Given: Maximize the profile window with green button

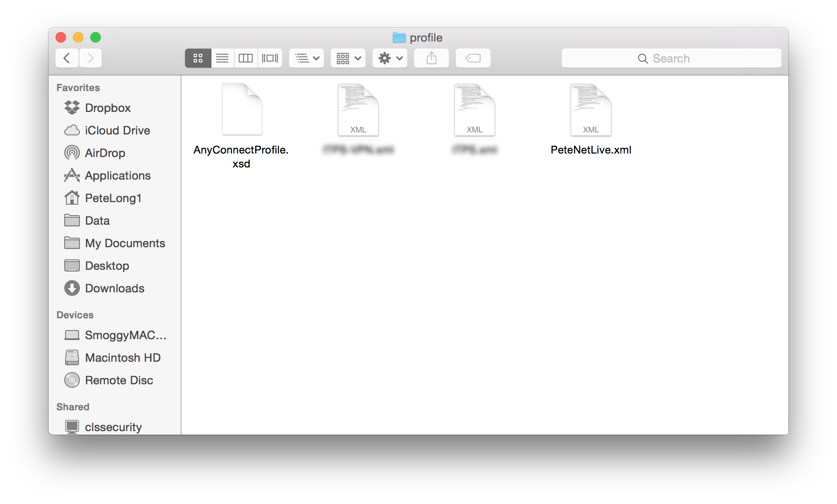Looking at the screenshot, I should 96,37.
